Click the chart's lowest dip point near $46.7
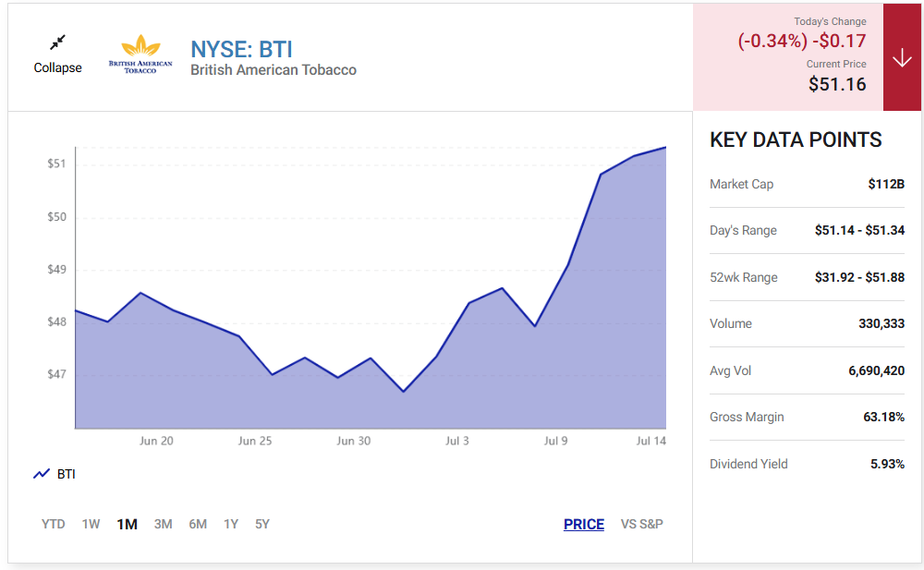This screenshot has height=570, width=924. pos(404,392)
